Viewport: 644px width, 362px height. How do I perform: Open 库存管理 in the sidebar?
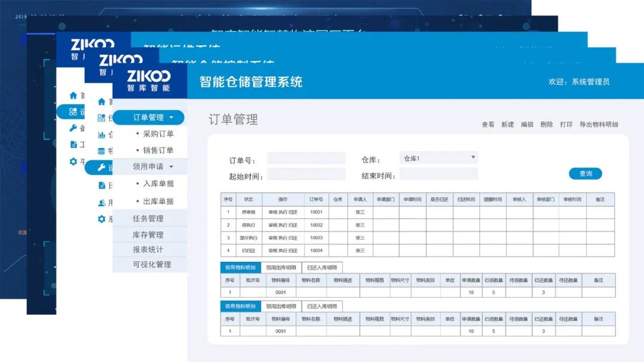[148, 234]
